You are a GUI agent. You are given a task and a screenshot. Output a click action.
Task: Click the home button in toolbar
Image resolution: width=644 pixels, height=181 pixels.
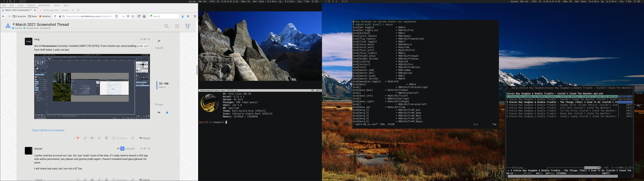pyautogui.click(x=144, y=16)
